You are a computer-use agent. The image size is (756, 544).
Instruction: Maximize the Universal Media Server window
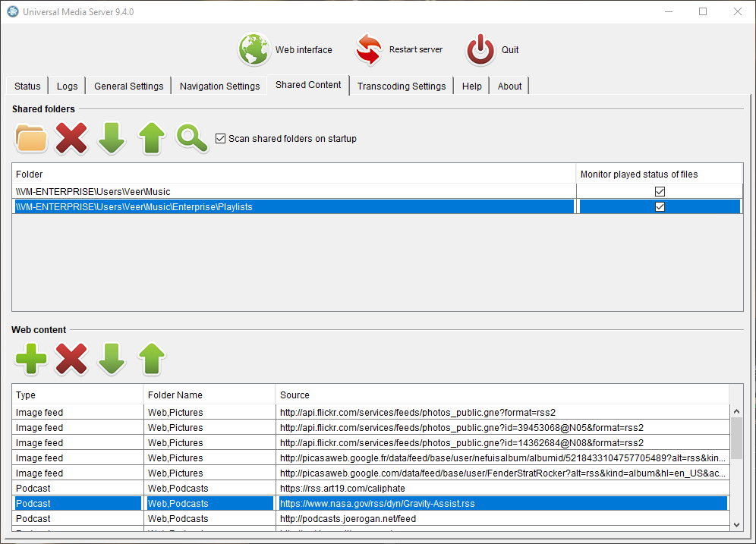[703, 11]
